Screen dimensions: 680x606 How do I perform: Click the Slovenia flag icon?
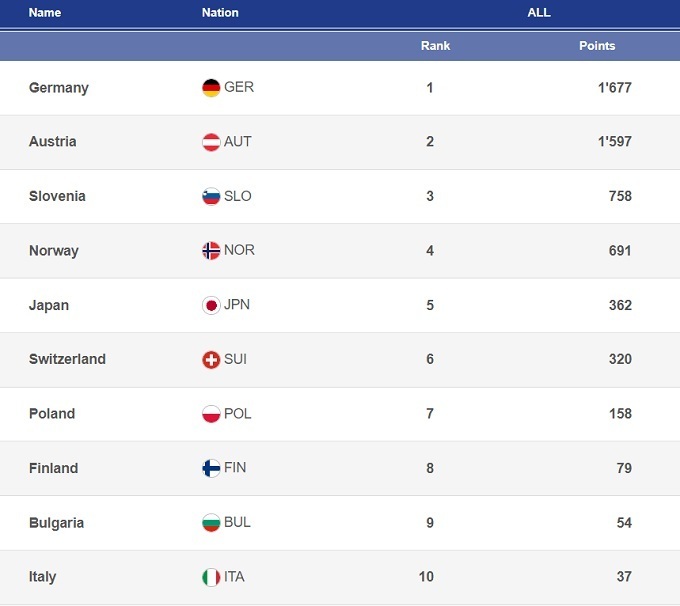tap(211, 197)
